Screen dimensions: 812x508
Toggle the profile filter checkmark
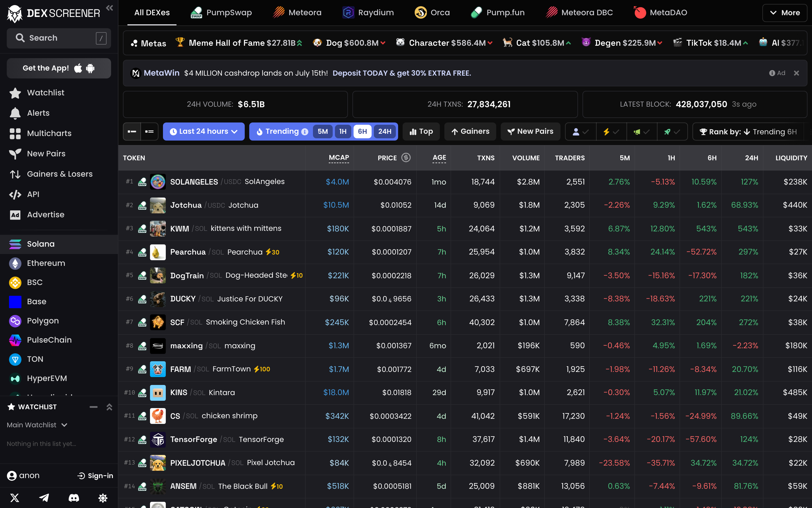point(581,132)
